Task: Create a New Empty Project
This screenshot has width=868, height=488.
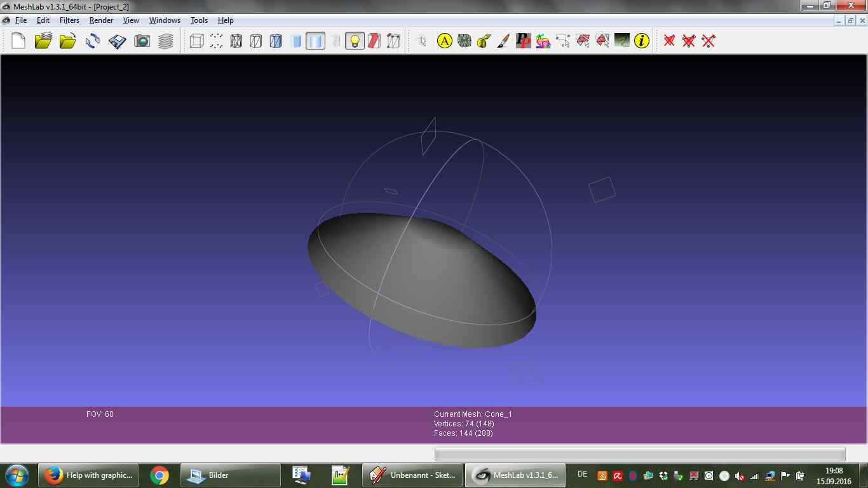Action: (x=18, y=41)
